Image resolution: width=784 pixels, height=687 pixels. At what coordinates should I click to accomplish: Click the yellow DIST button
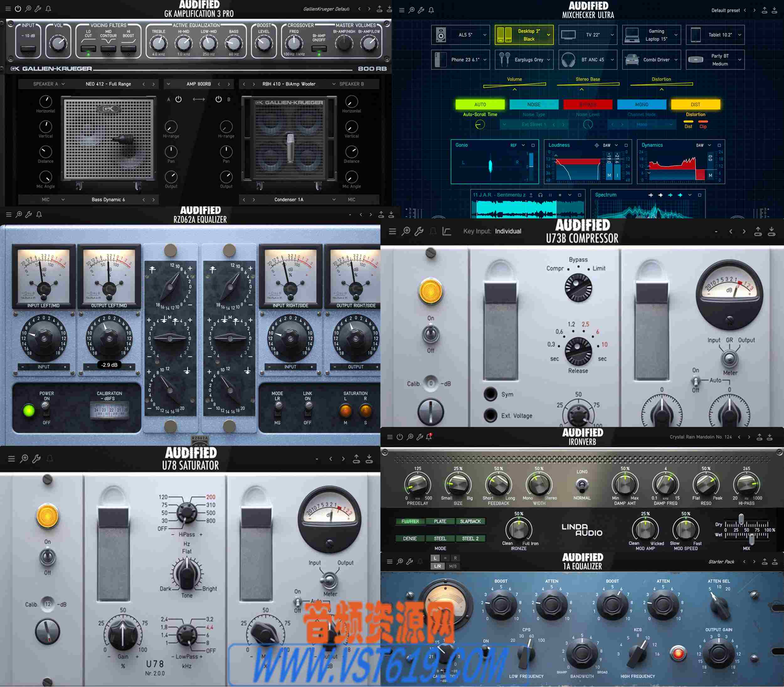click(x=696, y=104)
